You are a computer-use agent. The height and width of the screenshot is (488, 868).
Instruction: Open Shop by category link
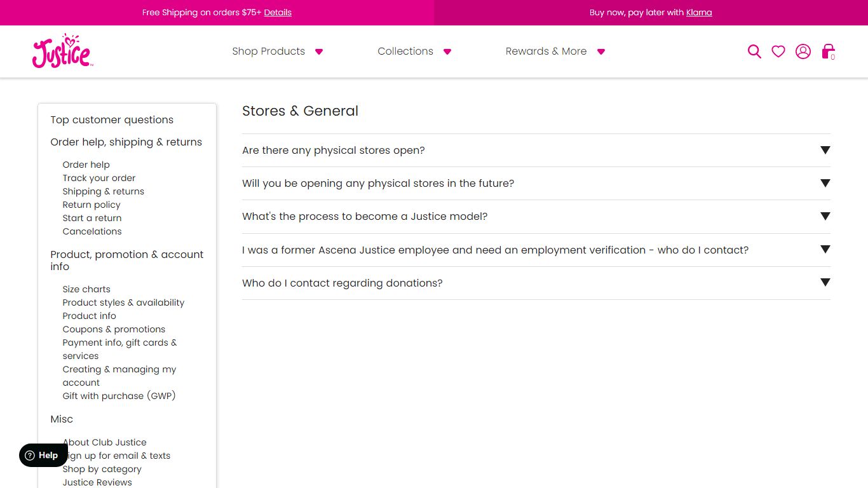coord(102,469)
